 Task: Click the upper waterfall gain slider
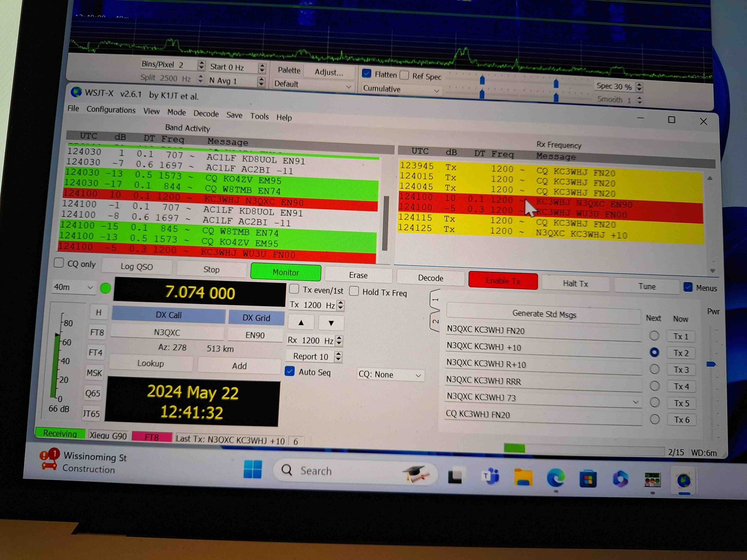[482, 80]
